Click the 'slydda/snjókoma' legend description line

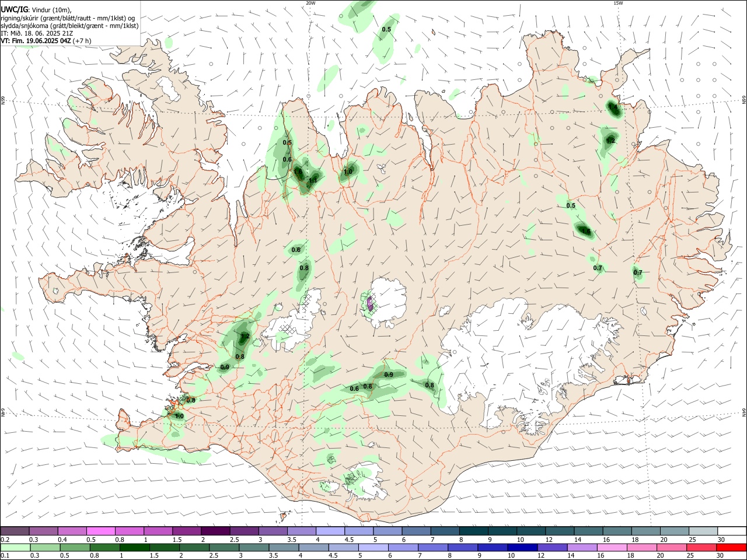tap(69, 26)
